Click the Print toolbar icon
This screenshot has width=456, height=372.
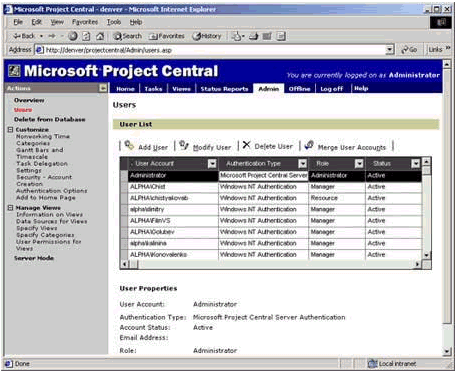(x=254, y=36)
